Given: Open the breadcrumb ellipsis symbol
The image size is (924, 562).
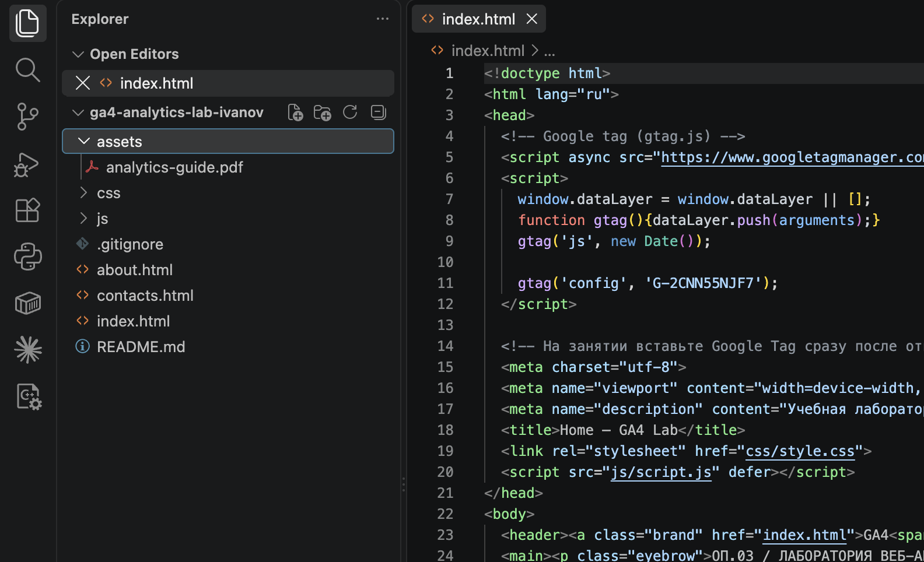Looking at the screenshot, I should tap(549, 51).
